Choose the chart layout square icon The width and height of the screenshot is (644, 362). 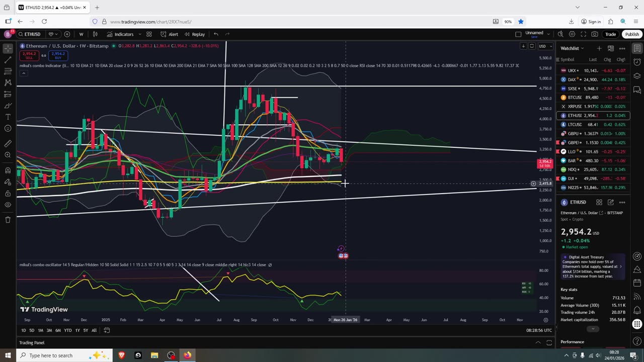coord(518,34)
